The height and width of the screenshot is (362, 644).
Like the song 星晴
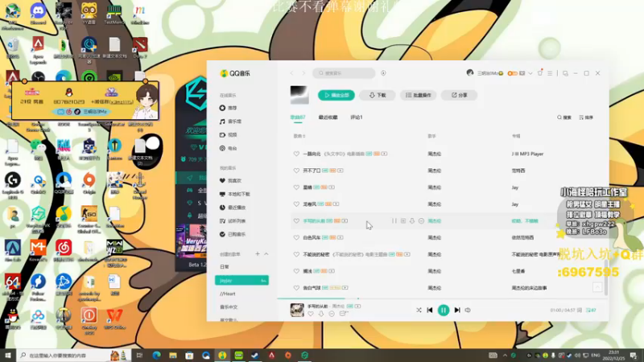(296, 187)
